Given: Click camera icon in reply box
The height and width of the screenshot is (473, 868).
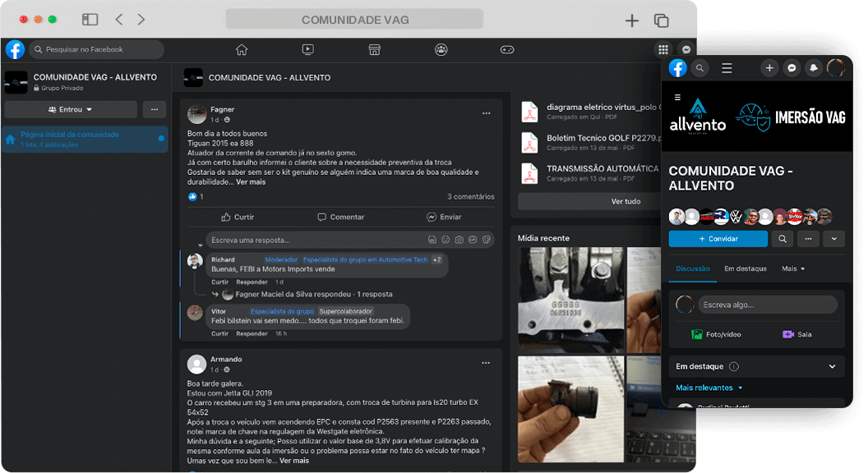Looking at the screenshot, I should 459,240.
